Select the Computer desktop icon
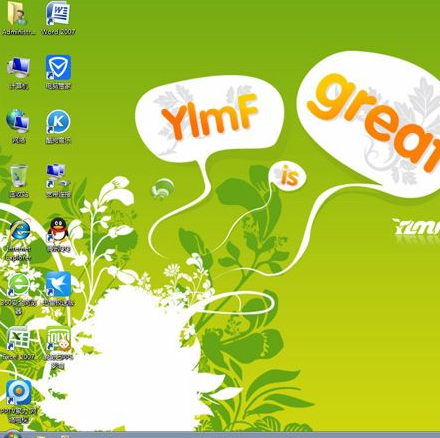 [x=18, y=72]
